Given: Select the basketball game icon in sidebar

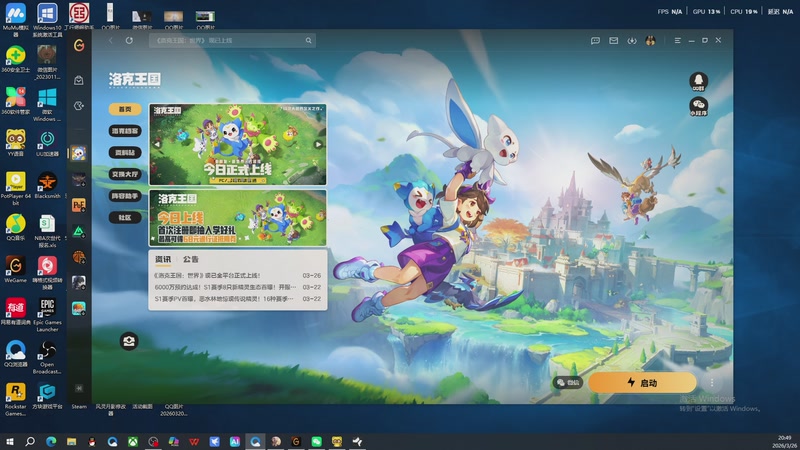Looking at the screenshot, I should (x=79, y=257).
